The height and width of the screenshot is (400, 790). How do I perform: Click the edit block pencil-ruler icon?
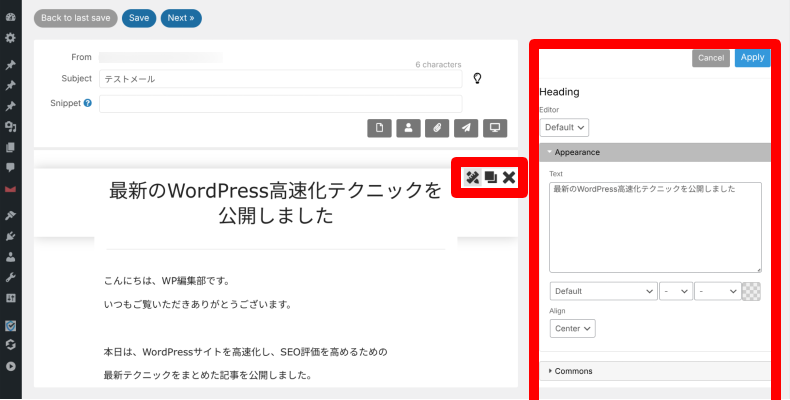(473, 177)
